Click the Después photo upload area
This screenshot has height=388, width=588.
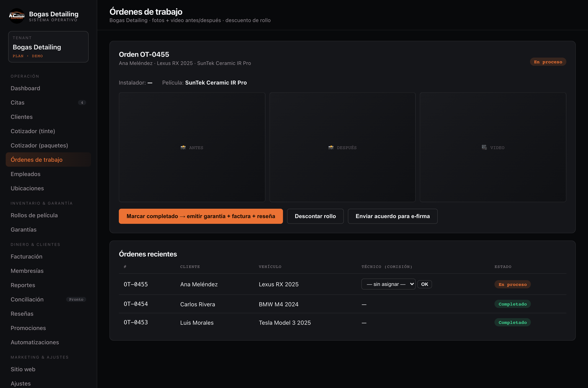(x=342, y=147)
